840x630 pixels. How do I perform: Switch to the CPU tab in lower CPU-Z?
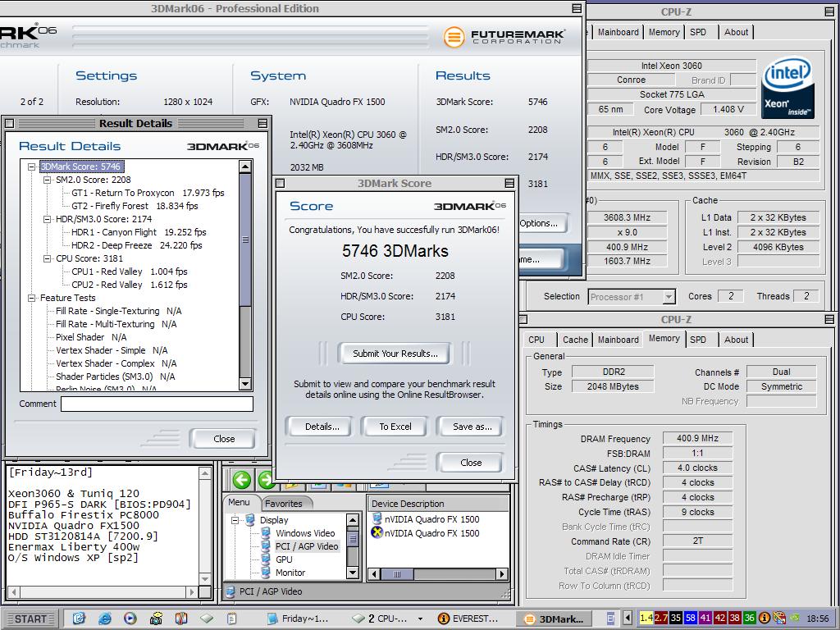pyautogui.click(x=536, y=340)
